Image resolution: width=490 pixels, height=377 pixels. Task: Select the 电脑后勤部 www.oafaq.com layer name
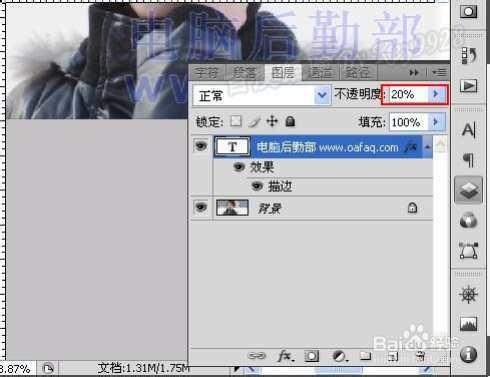tap(327, 147)
